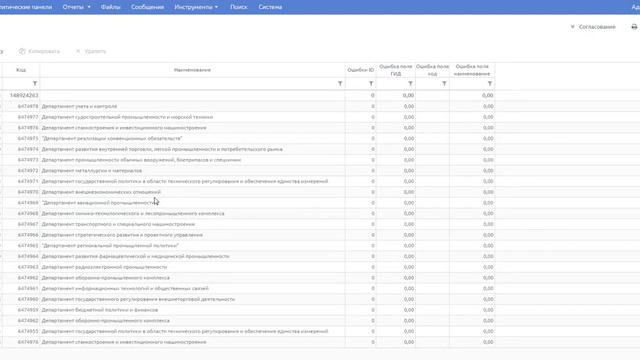Select row Департамент бюджетной политики и финансов
640x360 pixels.
pyautogui.click(x=247, y=310)
